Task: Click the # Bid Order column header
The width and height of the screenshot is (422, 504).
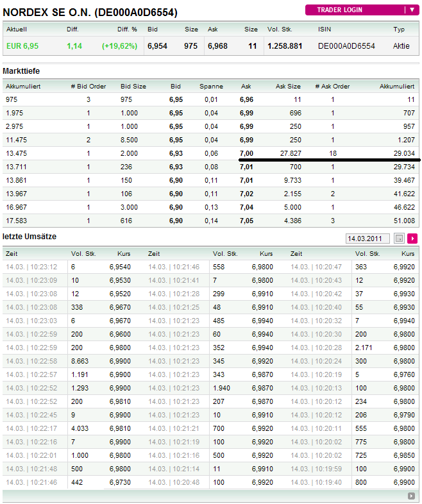Action: coord(89,87)
